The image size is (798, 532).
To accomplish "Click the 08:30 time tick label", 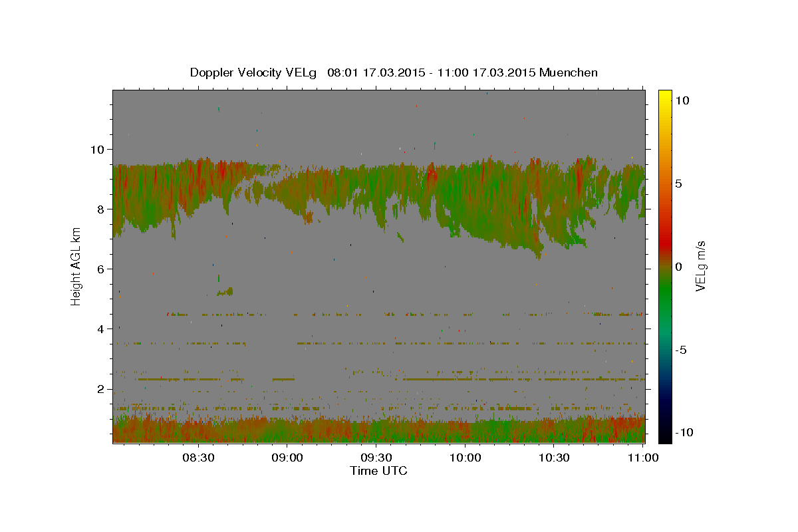I will (198, 458).
